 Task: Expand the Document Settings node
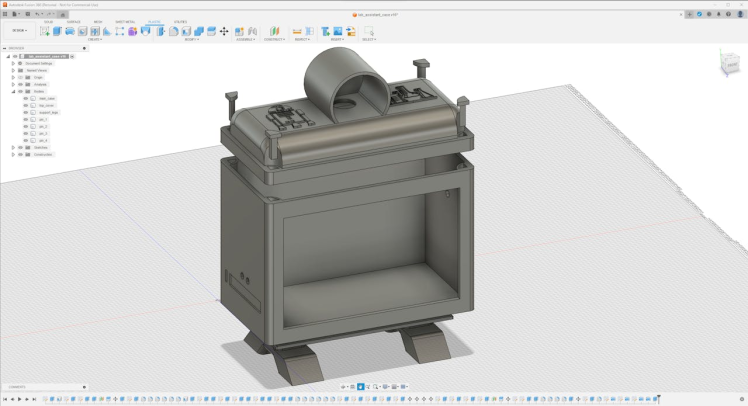coord(12,63)
